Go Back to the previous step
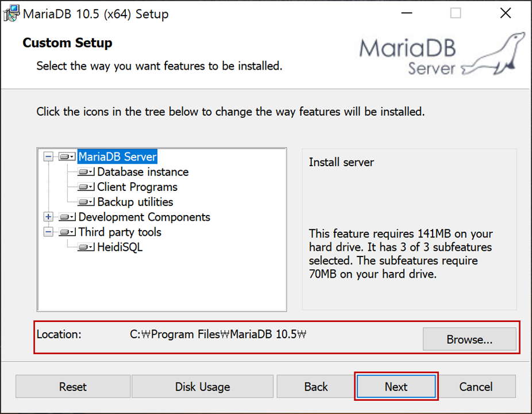 [316, 386]
